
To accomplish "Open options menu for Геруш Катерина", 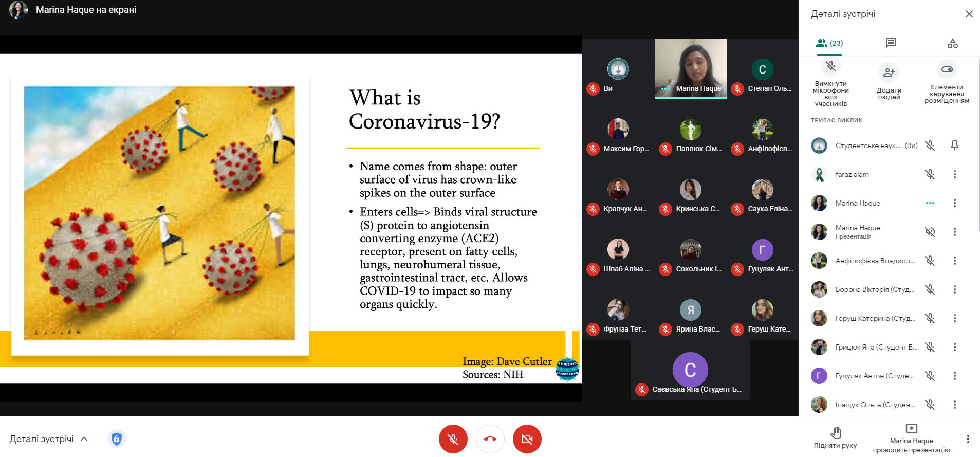I will click(x=954, y=318).
